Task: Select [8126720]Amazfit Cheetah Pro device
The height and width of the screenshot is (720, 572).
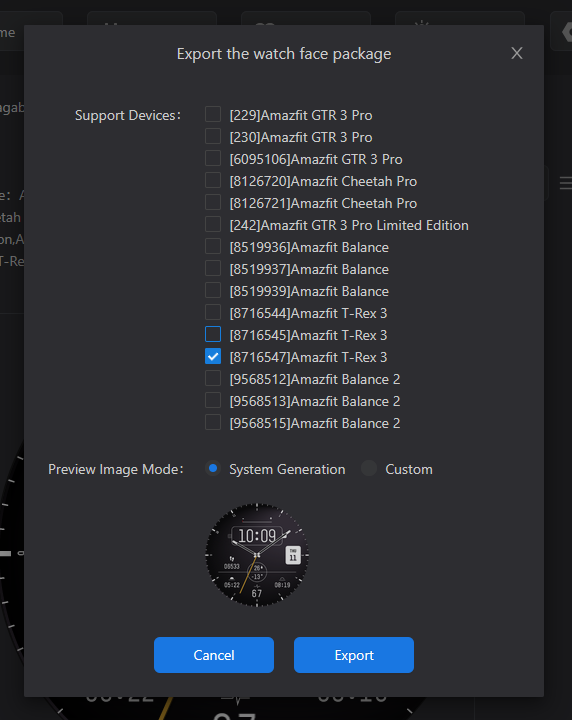Action: [x=213, y=180]
